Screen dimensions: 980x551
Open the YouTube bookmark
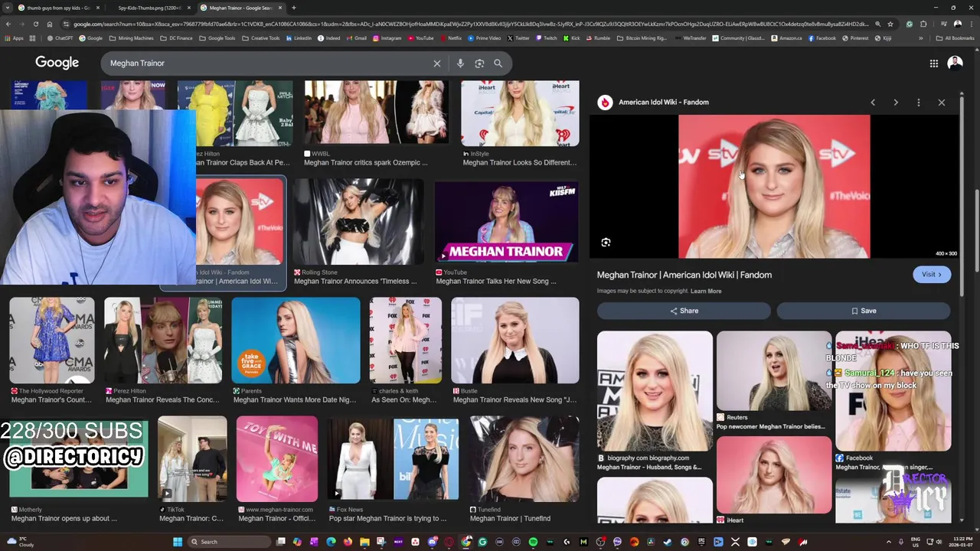(421, 38)
